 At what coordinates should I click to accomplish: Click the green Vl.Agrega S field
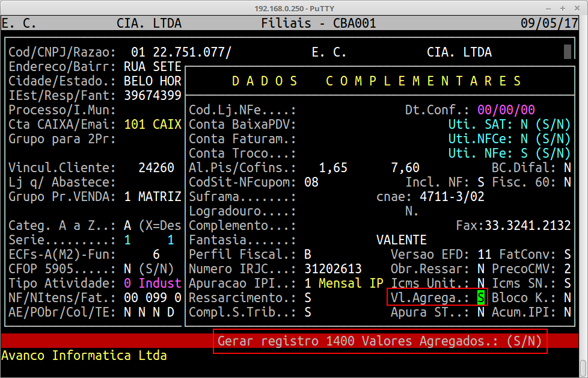(480, 297)
